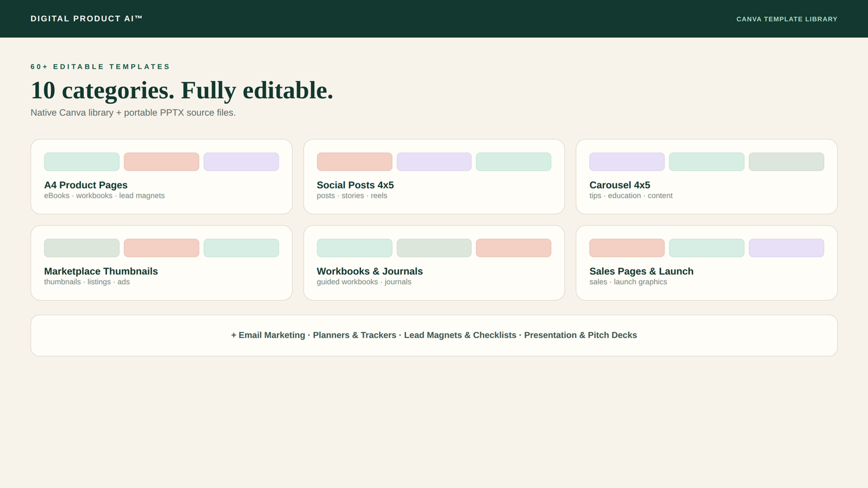Click 'tips · education · content' caption
Image resolution: width=868 pixels, height=488 pixels.
pos(631,196)
